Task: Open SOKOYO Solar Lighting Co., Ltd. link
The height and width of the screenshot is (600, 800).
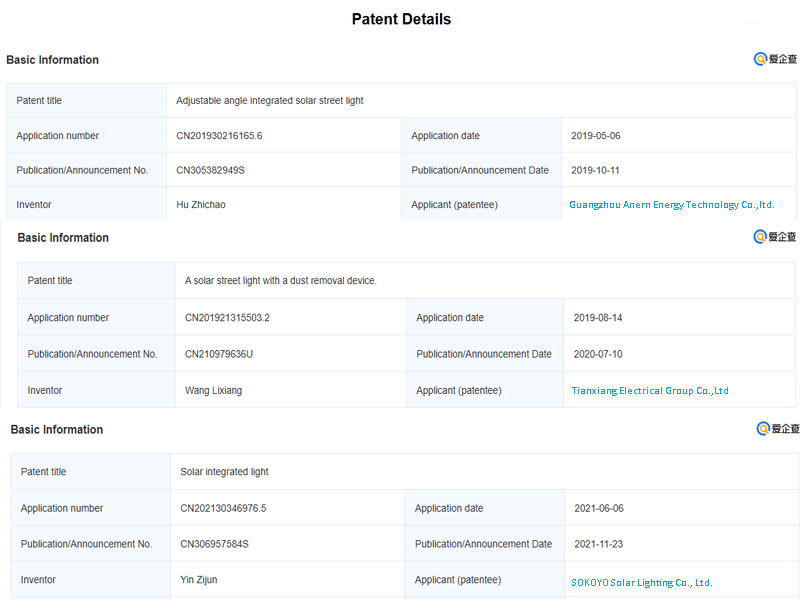Action: [641, 582]
